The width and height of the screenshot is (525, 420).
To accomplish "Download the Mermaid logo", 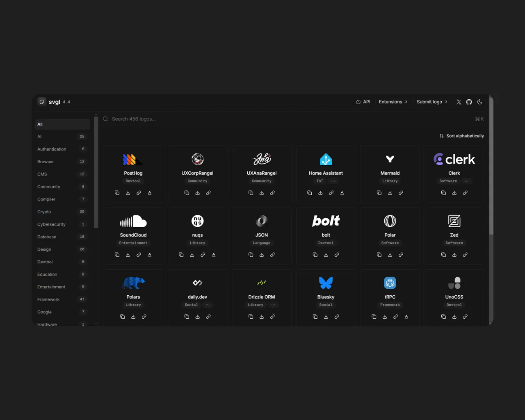I will [390, 192].
